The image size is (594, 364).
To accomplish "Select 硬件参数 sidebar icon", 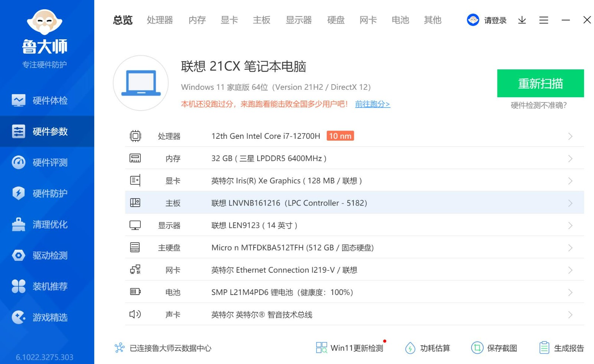I will 18,131.
